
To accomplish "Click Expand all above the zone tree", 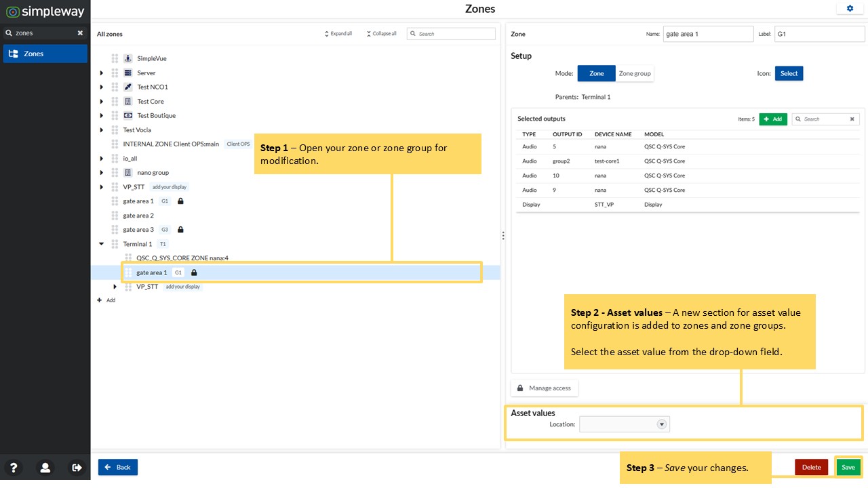I will coord(338,33).
